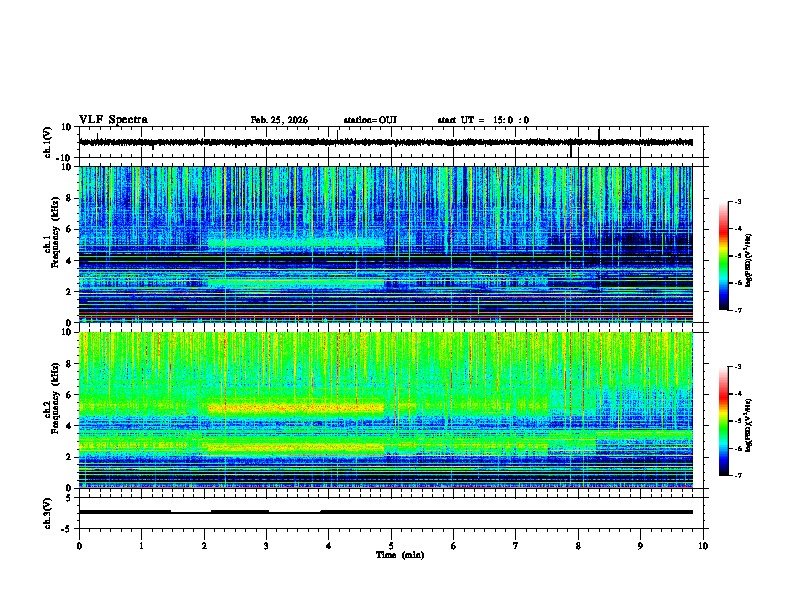Click the 8 minute tick label on time axis
Viewport: 792px width, 612px height.
click(578, 546)
